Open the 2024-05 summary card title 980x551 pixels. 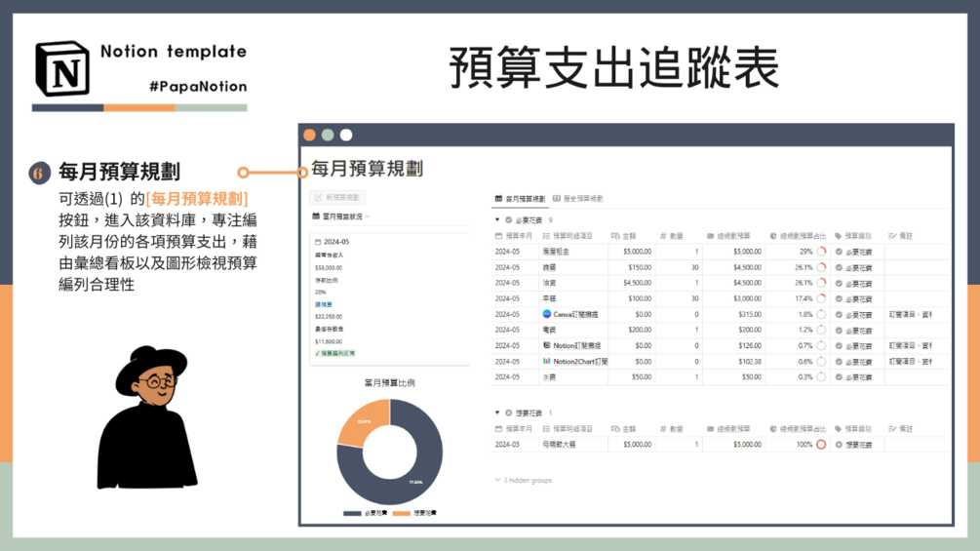pyautogui.click(x=336, y=242)
